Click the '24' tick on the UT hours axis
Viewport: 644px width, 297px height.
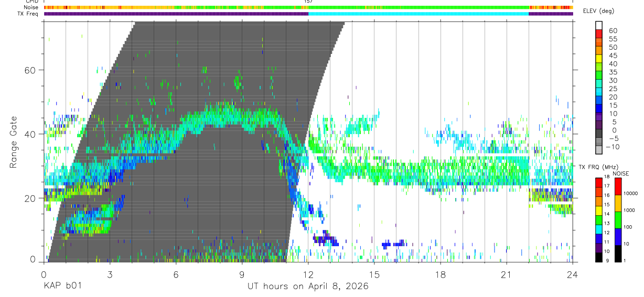click(573, 274)
